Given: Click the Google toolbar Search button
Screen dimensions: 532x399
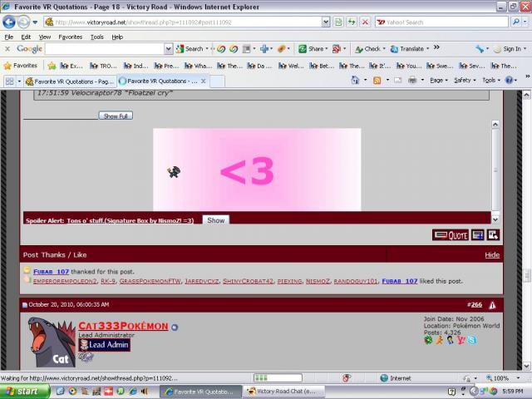Looking at the screenshot, I should 190,49.
